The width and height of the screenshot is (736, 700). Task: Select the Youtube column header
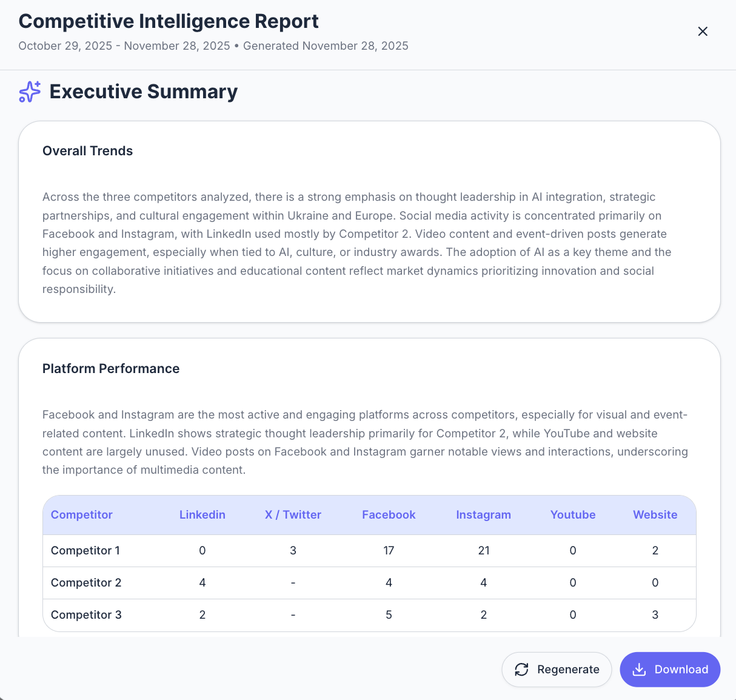pyautogui.click(x=572, y=514)
